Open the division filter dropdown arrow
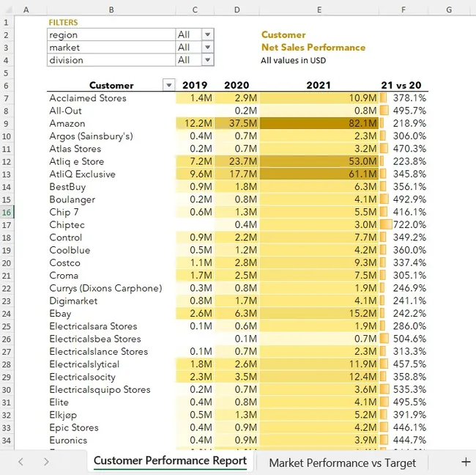Image resolution: width=476 pixels, height=475 pixels. [208, 60]
